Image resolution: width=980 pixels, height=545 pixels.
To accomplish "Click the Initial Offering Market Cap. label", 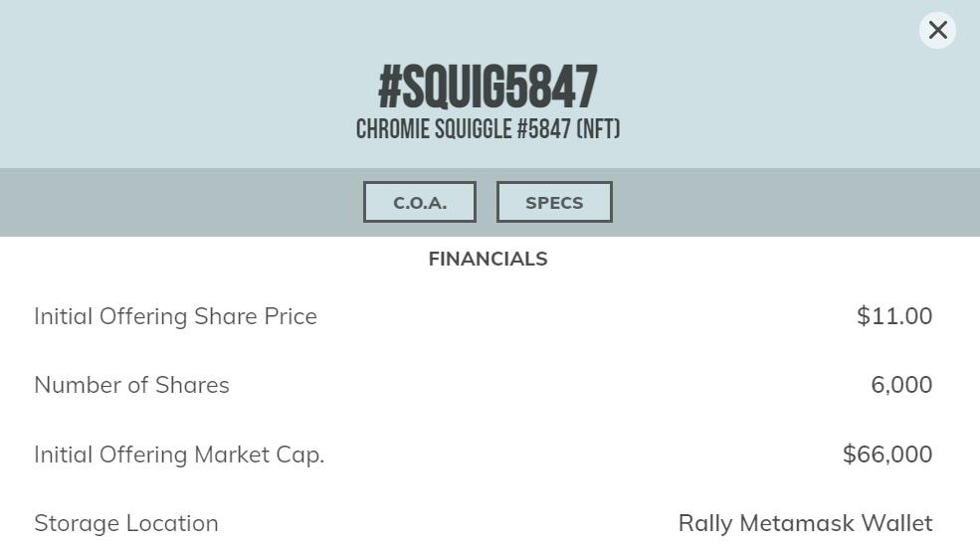I will pos(179,454).
